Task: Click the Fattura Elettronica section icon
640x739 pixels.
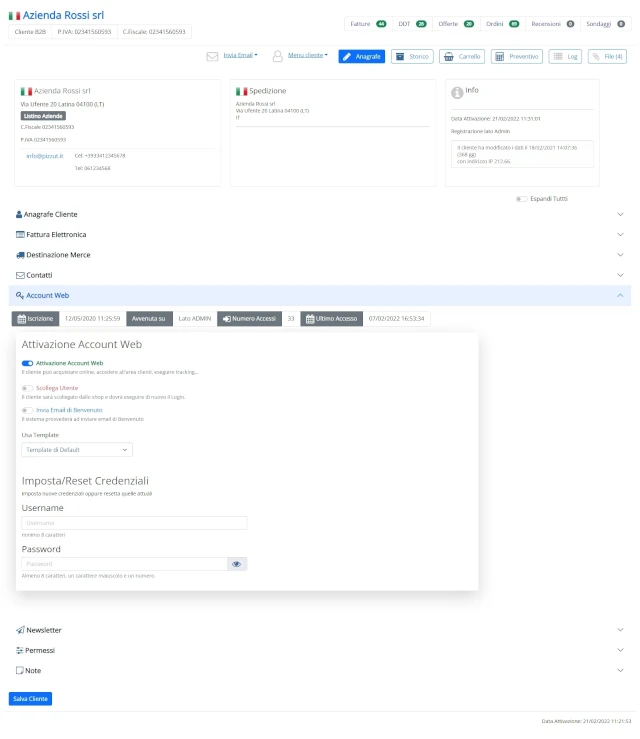Action: (20, 234)
